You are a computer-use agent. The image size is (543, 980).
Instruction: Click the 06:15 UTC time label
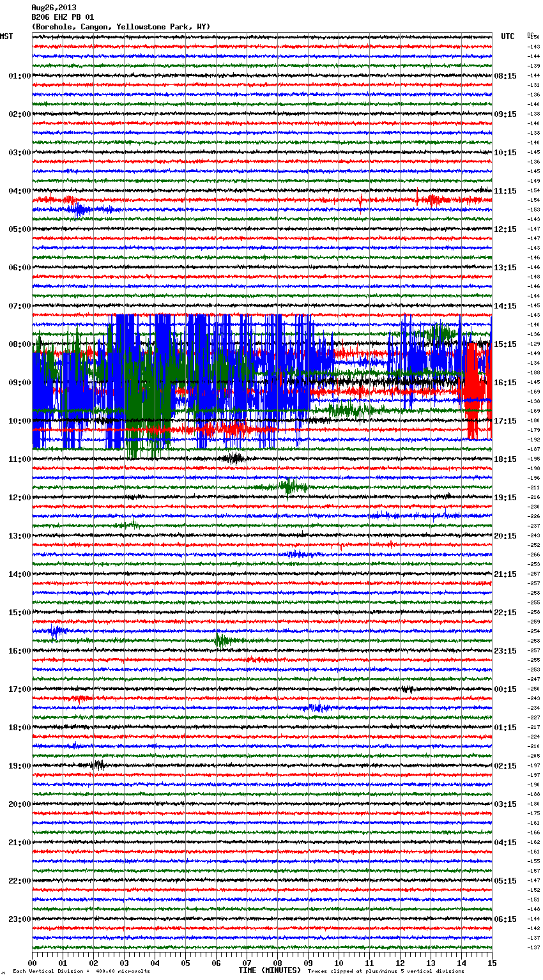point(505,919)
